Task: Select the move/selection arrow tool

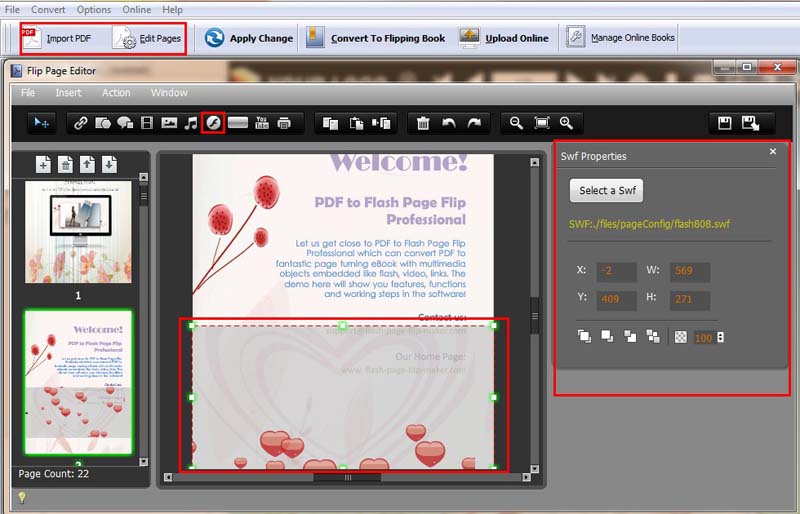Action: (x=41, y=123)
